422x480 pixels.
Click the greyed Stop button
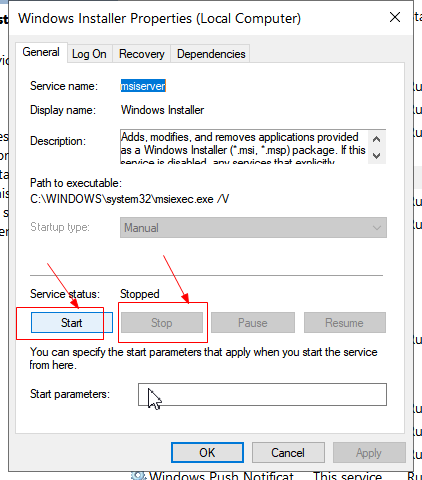162,322
